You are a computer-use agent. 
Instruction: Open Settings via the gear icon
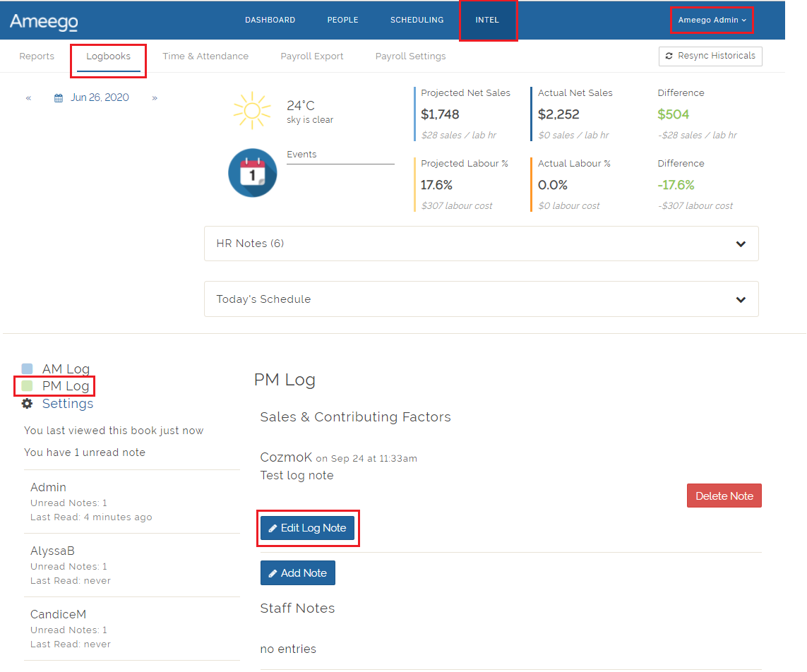click(x=28, y=404)
